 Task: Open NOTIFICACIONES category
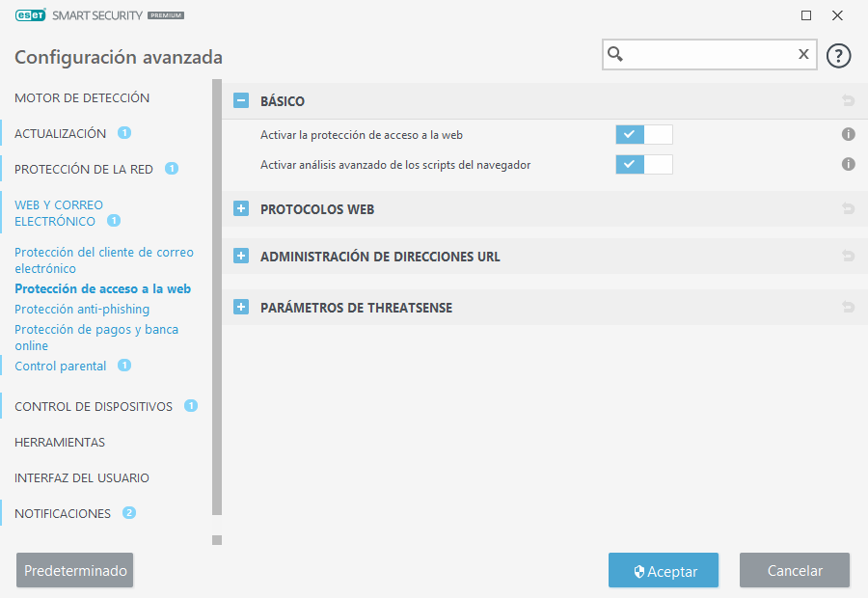click(x=63, y=514)
